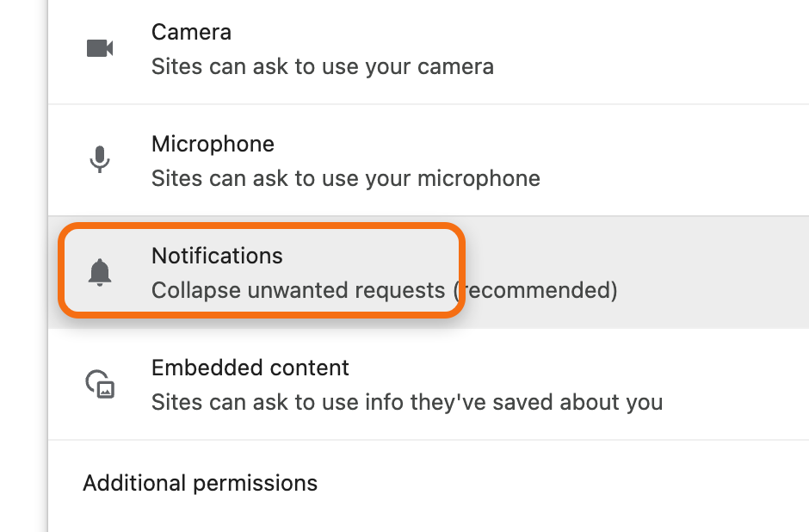Select the Notifications heading text

pyautogui.click(x=217, y=256)
